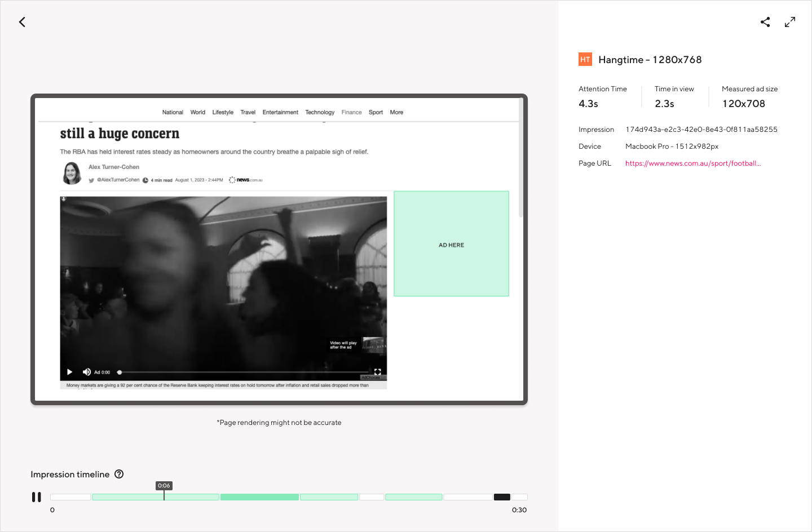Click the Time in view value 2.3s

pyautogui.click(x=664, y=104)
